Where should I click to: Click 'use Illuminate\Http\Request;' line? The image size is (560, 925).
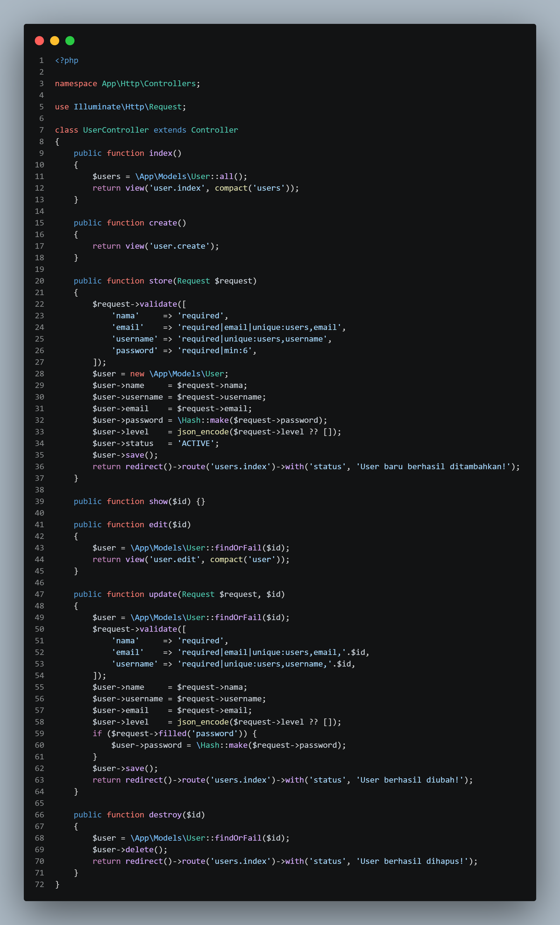[x=120, y=107]
